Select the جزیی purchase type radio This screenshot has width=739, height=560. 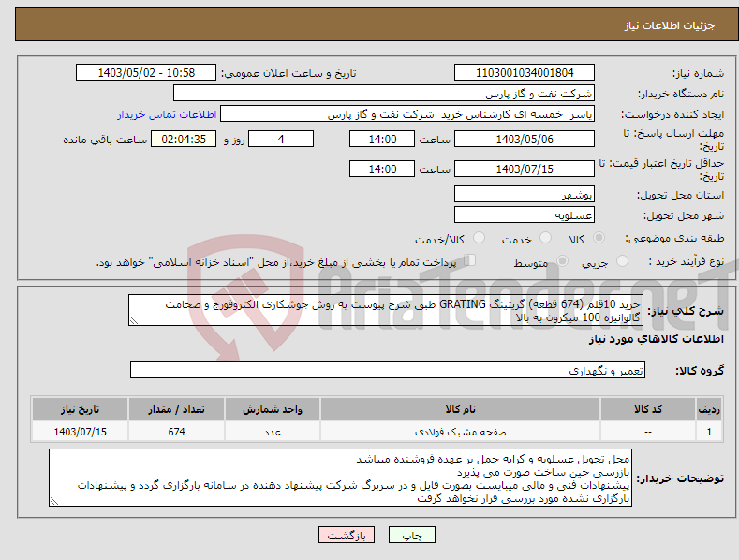coord(622,260)
